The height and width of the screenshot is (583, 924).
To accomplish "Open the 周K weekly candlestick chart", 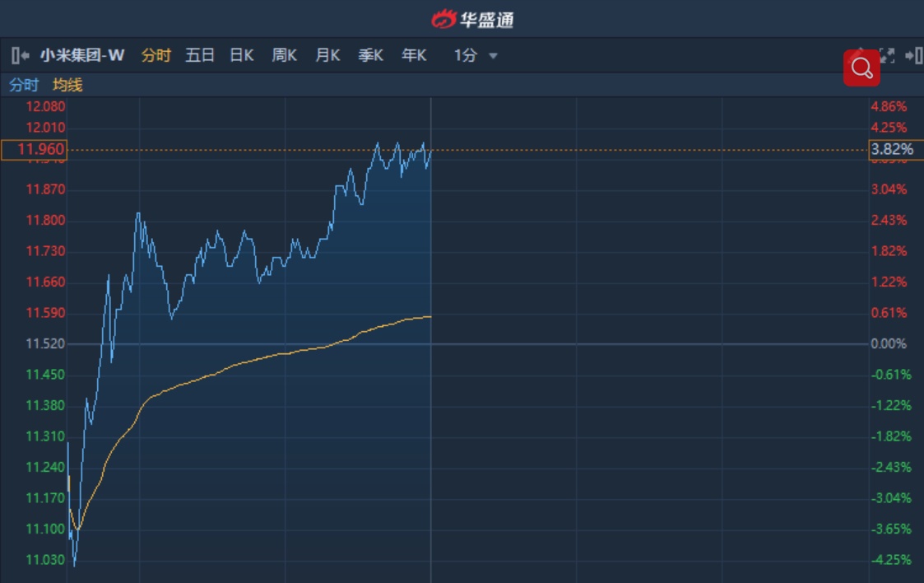I will 284,56.
